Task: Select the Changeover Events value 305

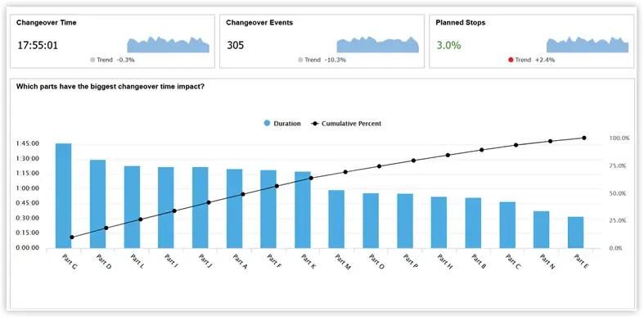Action: 236,45
